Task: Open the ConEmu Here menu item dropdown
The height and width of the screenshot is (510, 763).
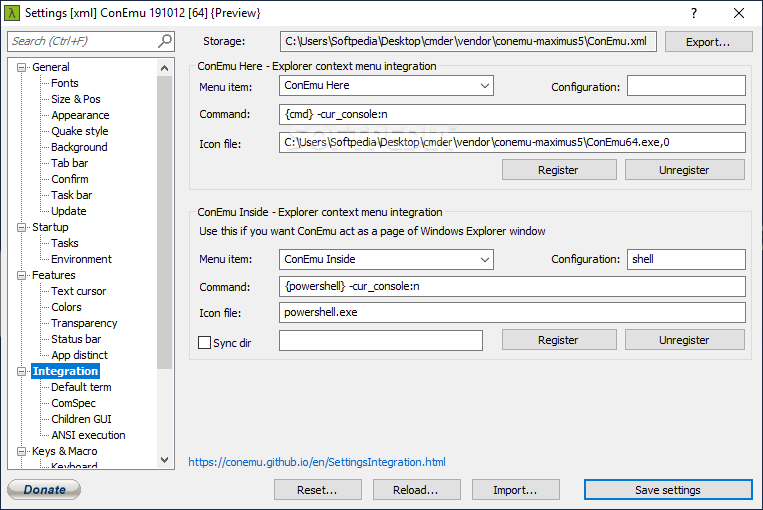Action: click(x=485, y=86)
